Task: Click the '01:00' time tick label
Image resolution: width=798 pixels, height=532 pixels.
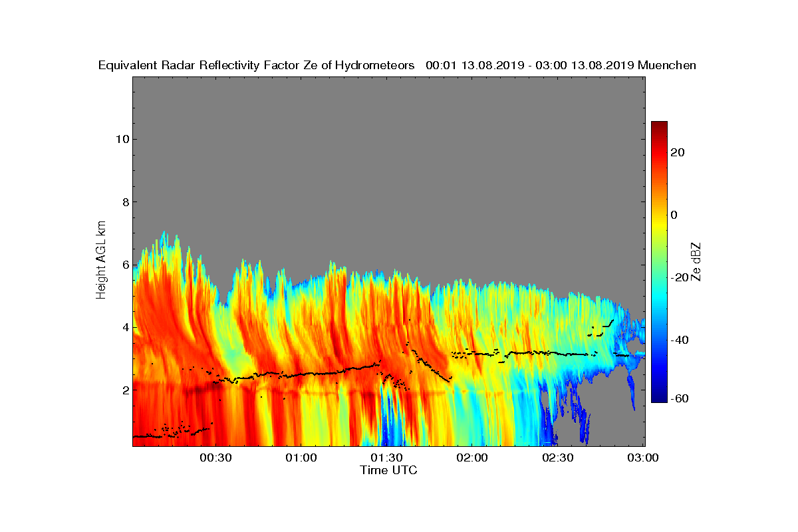Action: [x=301, y=458]
